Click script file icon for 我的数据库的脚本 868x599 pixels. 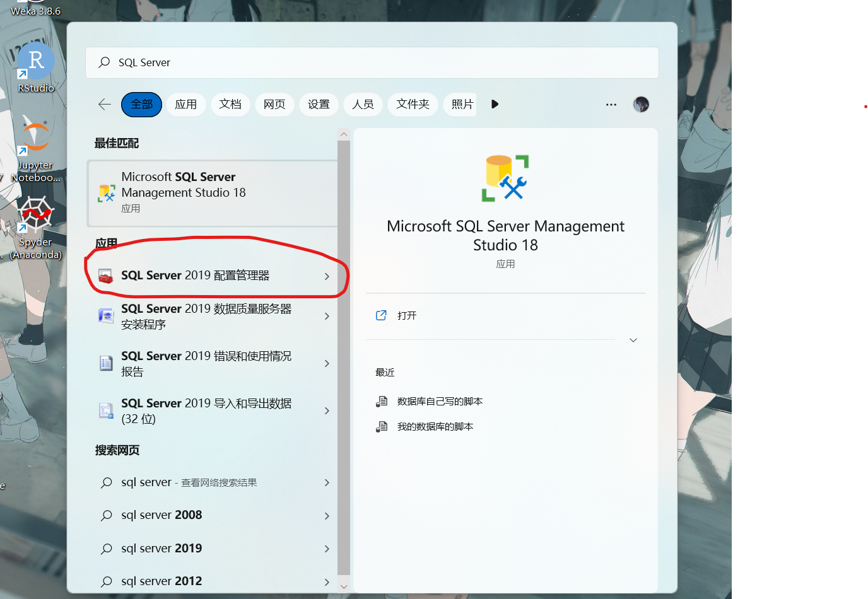382,426
